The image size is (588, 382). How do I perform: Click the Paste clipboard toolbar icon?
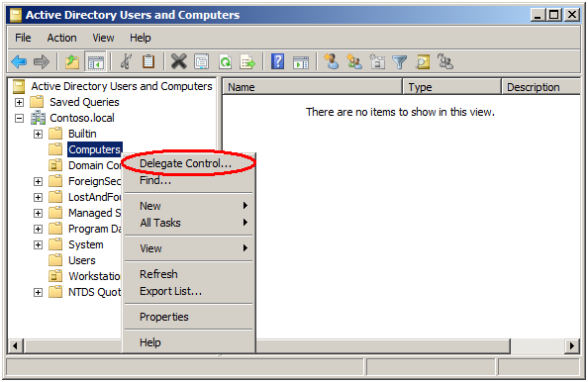[148, 61]
